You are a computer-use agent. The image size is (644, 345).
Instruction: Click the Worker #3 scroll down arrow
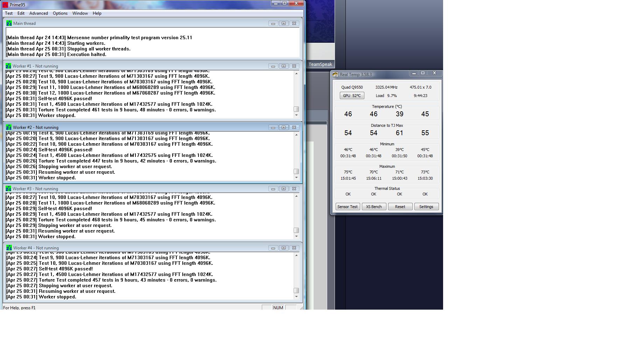296,236
